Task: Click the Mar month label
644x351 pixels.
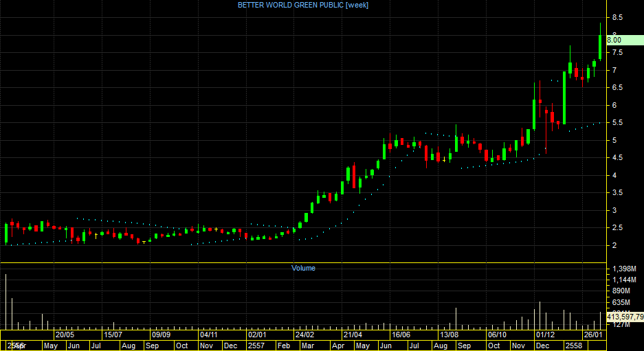Action: [307, 346]
